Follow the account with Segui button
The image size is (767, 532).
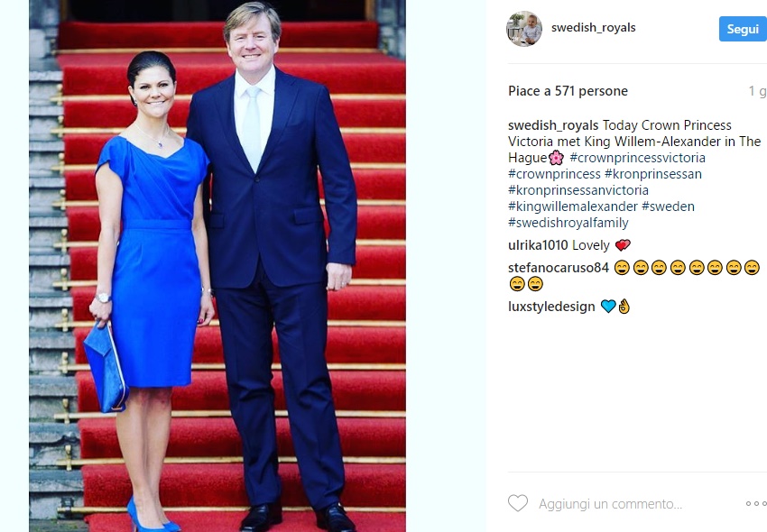coord(743,29)
